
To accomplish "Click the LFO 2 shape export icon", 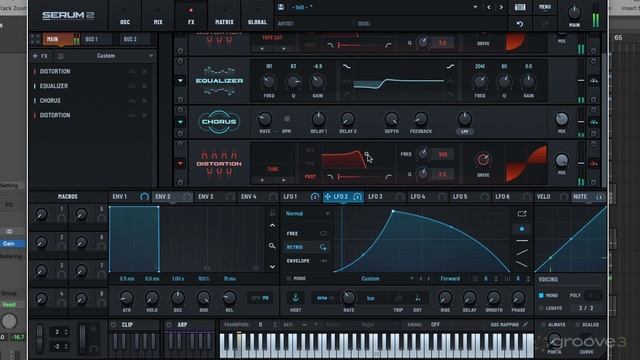I will click(522, 213).
